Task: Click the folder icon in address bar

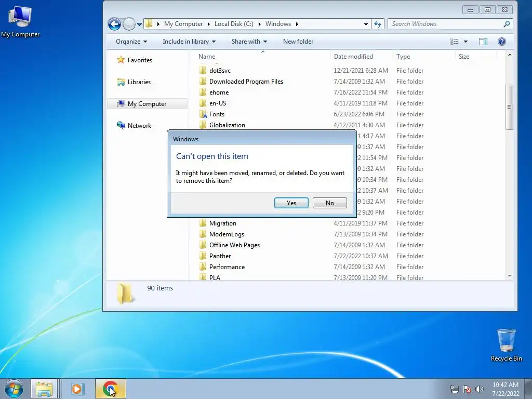Action: pos(149,24)
